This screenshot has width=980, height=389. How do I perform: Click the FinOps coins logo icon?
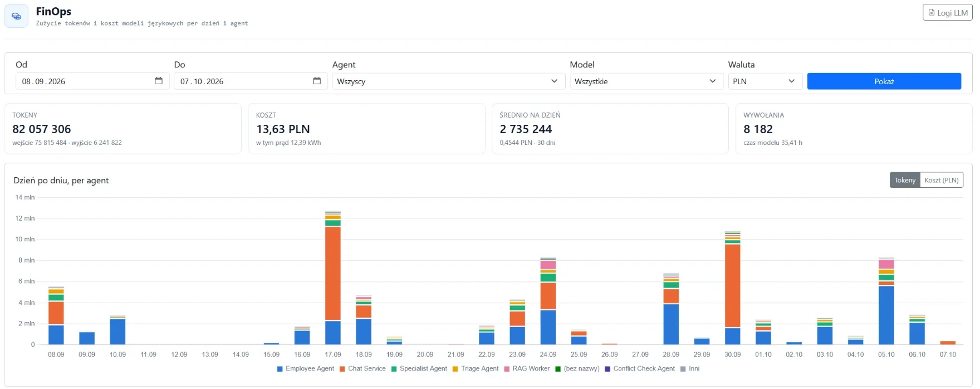pyautogui.click(x=16, y=16)
